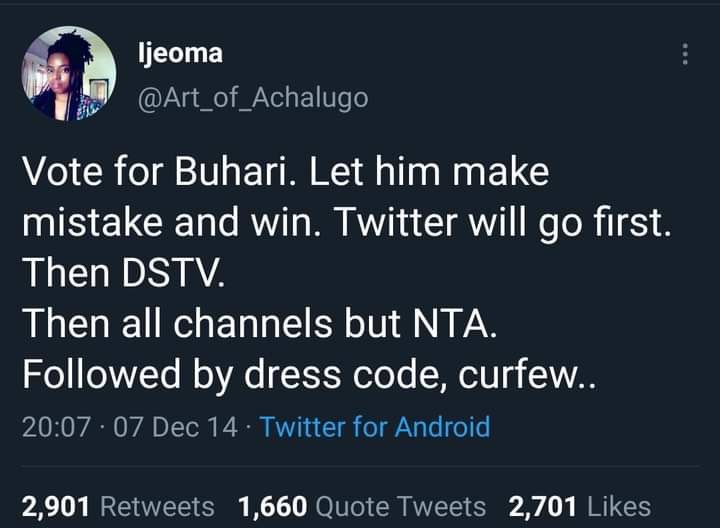Screen dimensions: 720x528
Task: Open Ijeoma's profile picture
Action: point(69,73)
